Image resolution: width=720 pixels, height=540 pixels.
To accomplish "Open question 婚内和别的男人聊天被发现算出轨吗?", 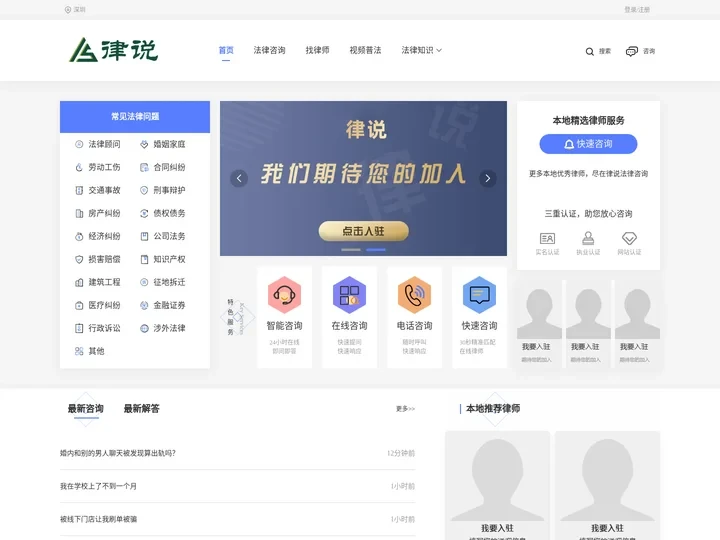I will (x=118, y=453).
